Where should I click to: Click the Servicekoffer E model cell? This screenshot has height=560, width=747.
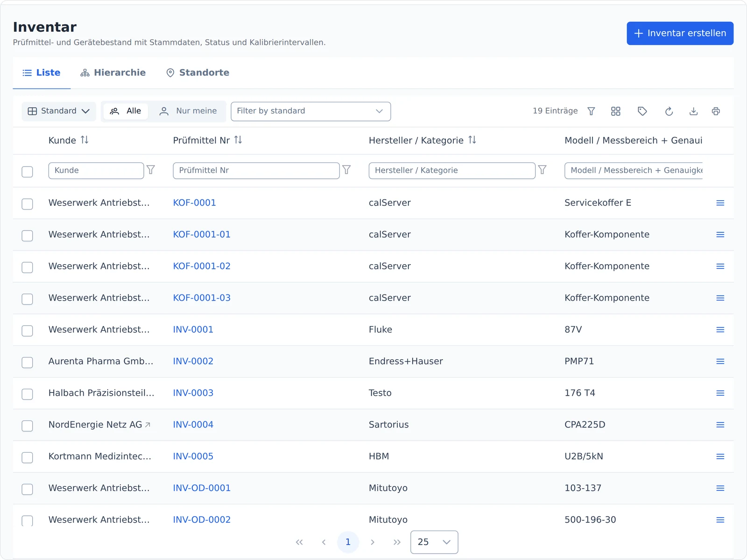598,203
